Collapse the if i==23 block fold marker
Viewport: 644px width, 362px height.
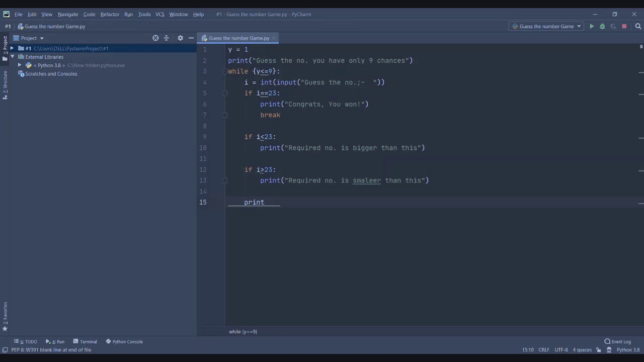point(225,93)
